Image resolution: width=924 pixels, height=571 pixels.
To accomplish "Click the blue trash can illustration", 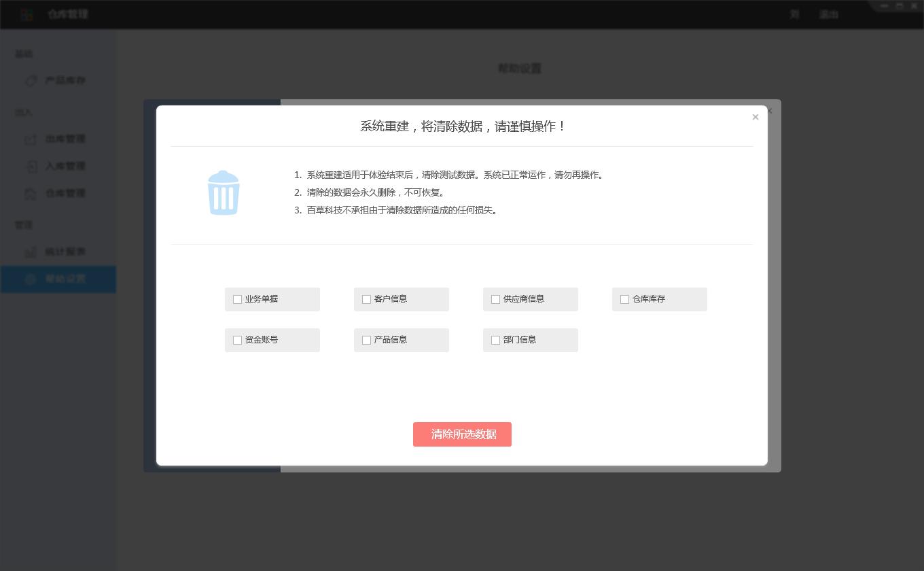I will (224, 192).
